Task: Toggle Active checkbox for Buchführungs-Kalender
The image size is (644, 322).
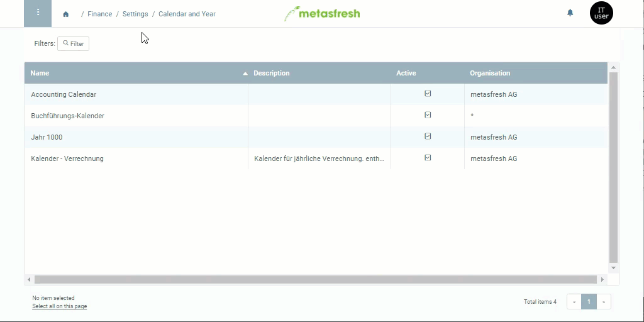Action: pyautogui.click(x=428, y=115)
